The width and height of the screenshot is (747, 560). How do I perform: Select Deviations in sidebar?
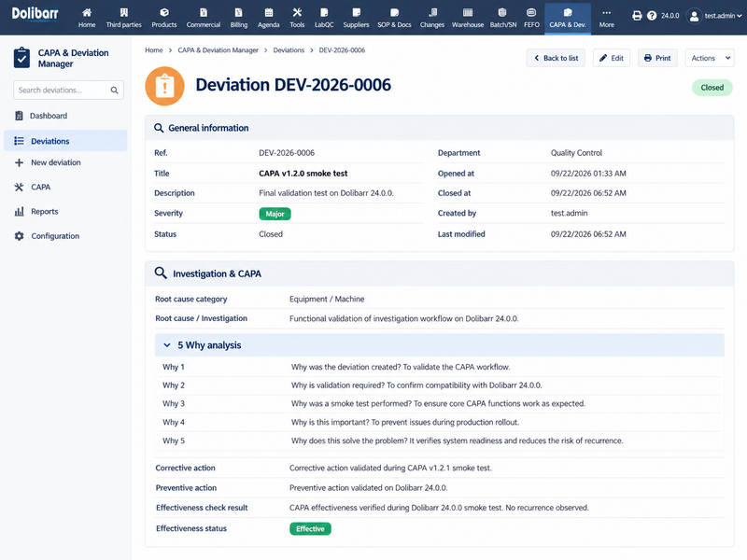pos(65,141)
